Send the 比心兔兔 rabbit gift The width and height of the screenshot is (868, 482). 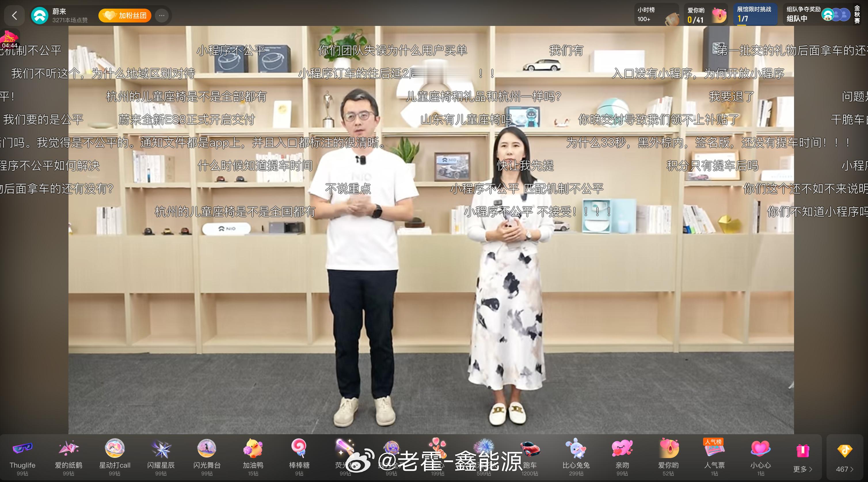click(576, 458)
